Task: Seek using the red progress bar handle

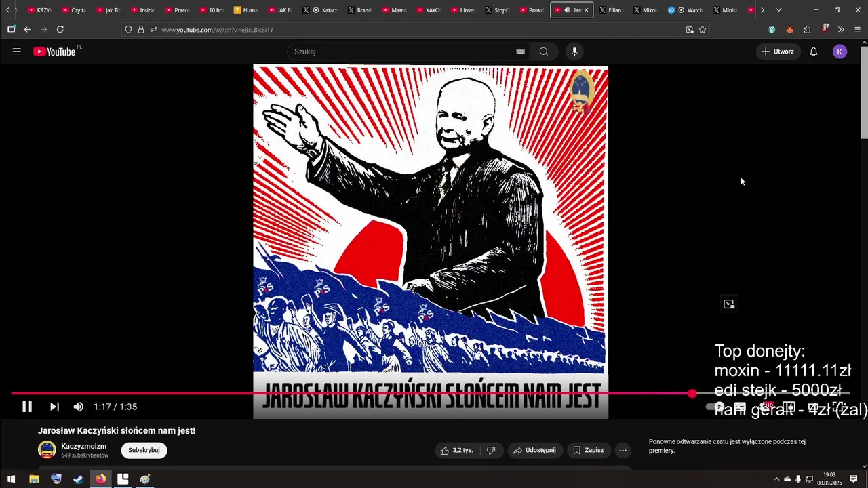Action: coord(692,393)
